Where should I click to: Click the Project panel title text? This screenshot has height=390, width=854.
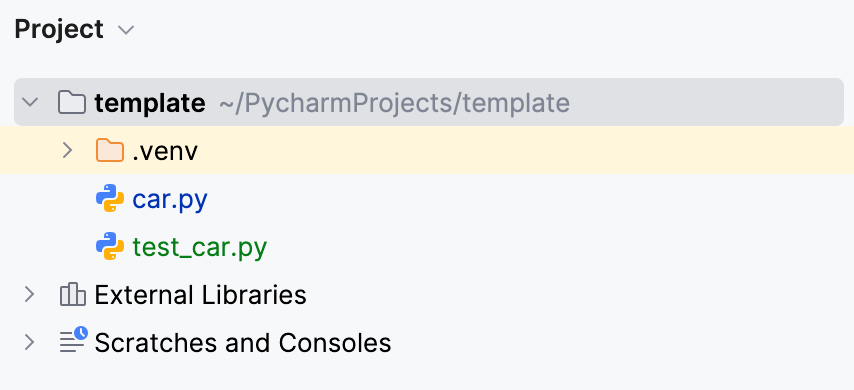[x=59, y=29]
